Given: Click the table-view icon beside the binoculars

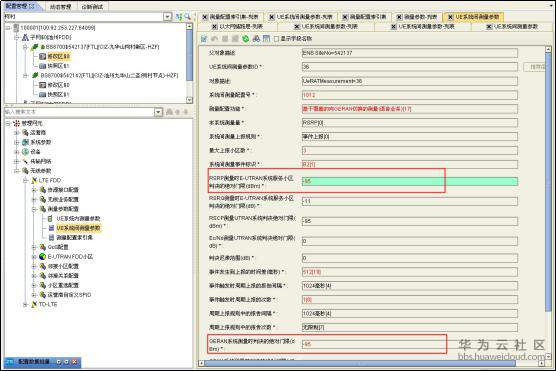Looking at the screenshot, I should [266, 39].
